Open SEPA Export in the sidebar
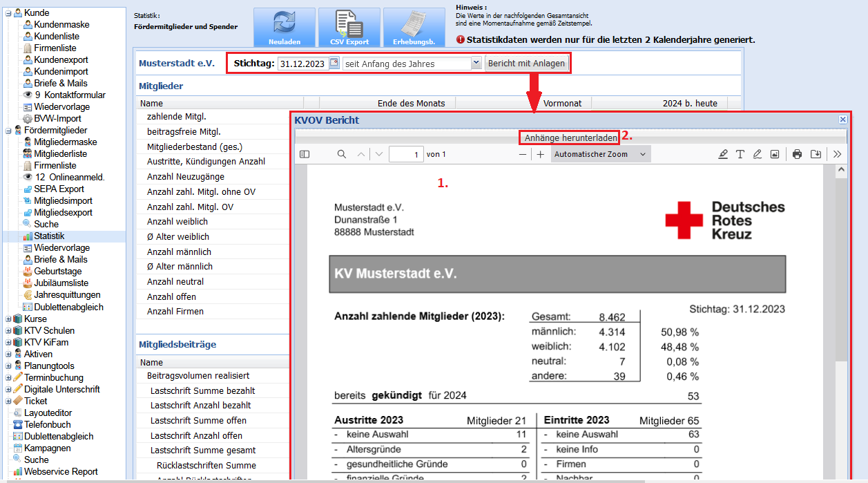This screenshot has width=868, height=483. click(59, 189)
